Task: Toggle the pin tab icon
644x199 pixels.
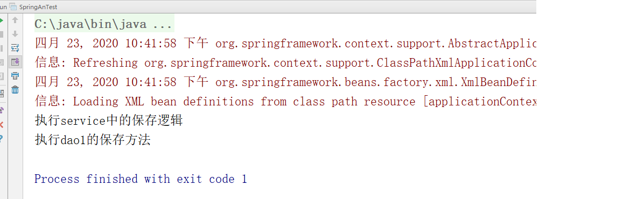Action: click(x=1, y=110)
